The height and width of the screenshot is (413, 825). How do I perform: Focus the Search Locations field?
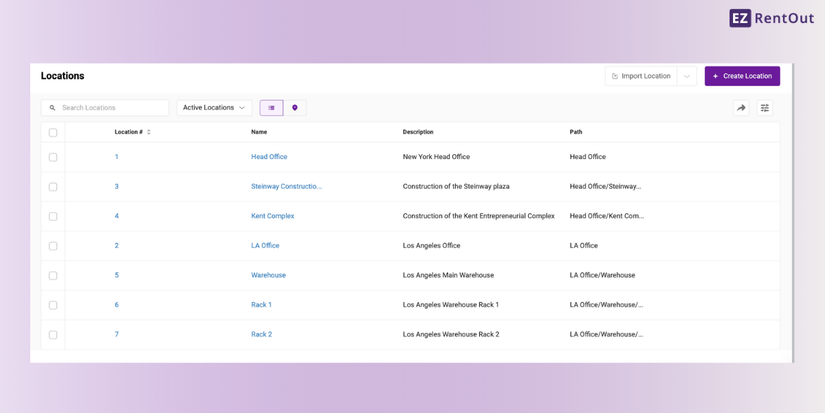pyautogui.click(x=112, y=108)
